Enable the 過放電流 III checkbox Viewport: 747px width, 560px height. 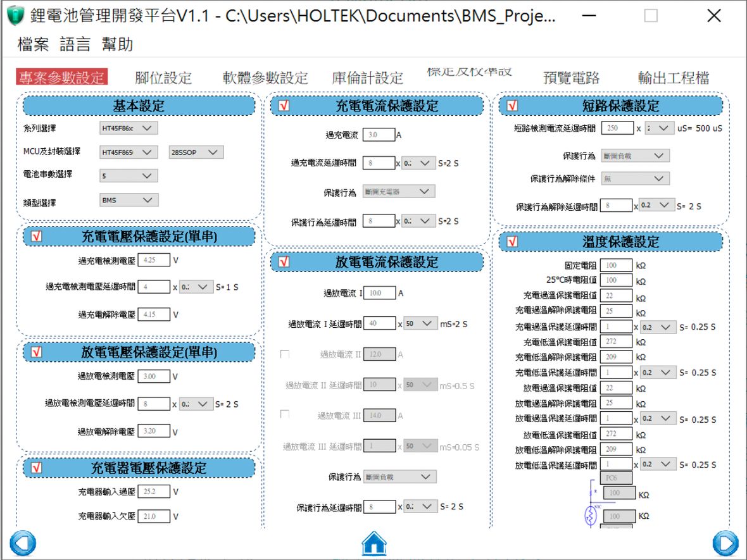285,414
